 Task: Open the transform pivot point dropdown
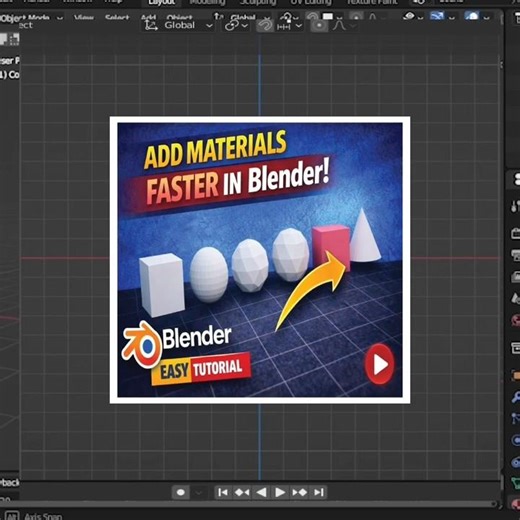coord(236,25)
